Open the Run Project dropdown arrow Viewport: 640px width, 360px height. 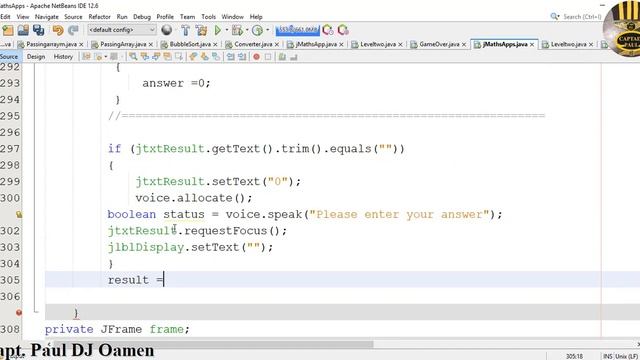click(227, 30)
